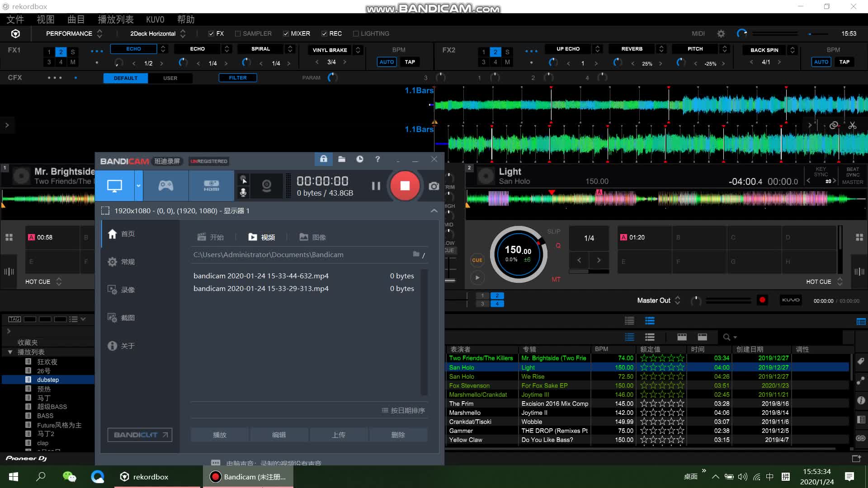Image resolution: width=868 pixels, height=488 pixels.
Task: Open the PERFORMANCE mode dropdown
Action: (99, 33)
